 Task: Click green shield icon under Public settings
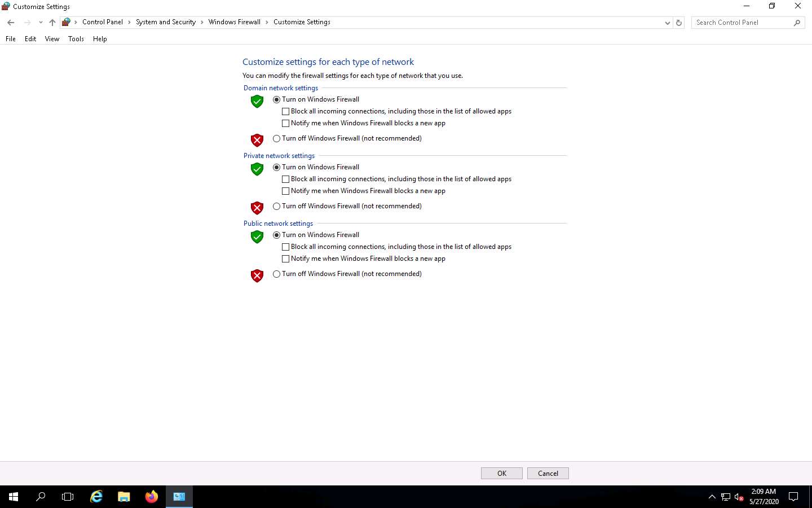tap(257, 237)
